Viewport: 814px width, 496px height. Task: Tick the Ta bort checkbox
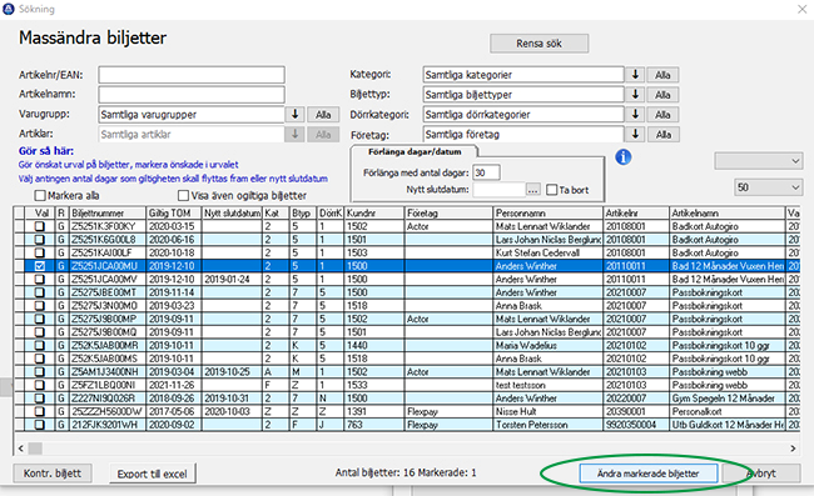551,190
